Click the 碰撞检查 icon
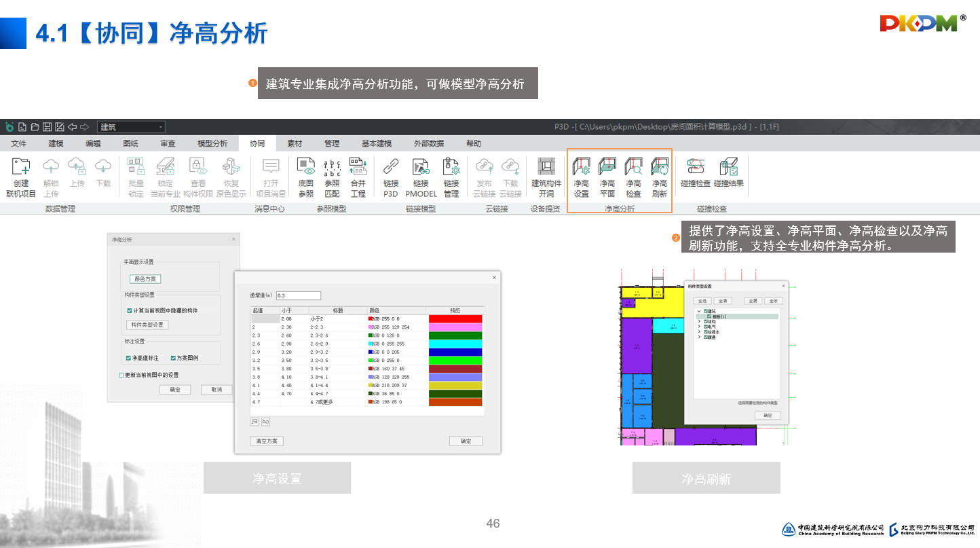Screen dimensions: 980x548 (x=696, y=167)
